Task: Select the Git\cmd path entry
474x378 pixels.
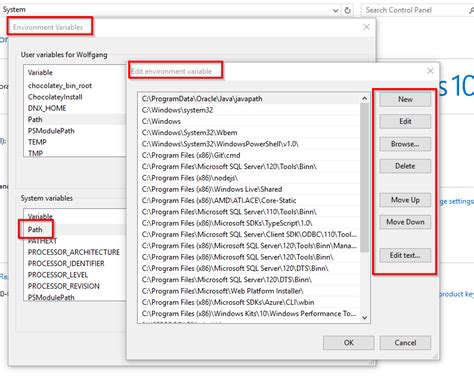Action: click(x=249, y=155)
